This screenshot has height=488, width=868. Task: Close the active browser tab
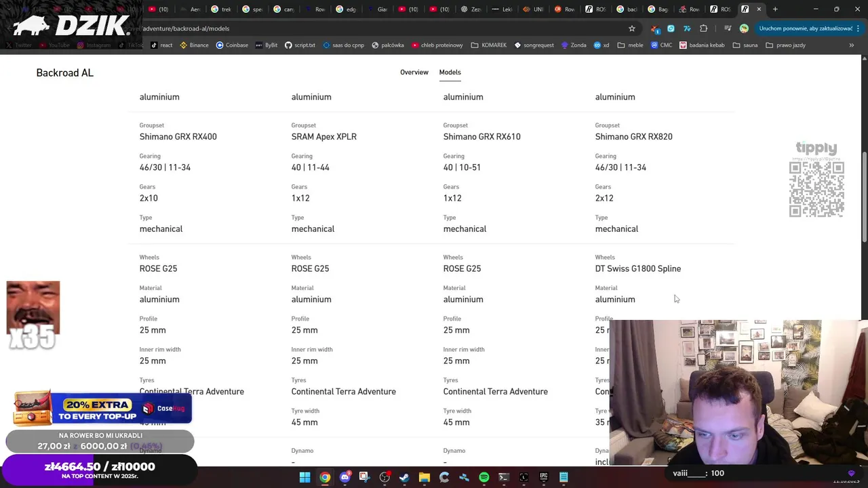[x=759, y=9]
